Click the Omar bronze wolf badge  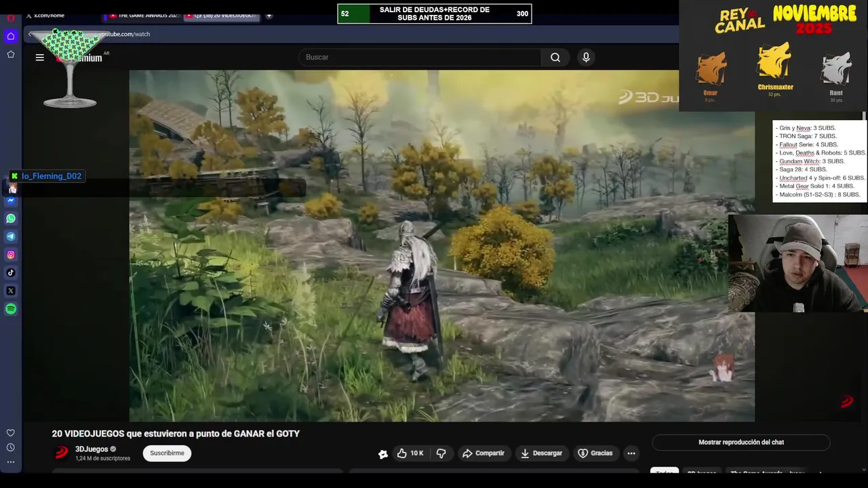[711, 70]
